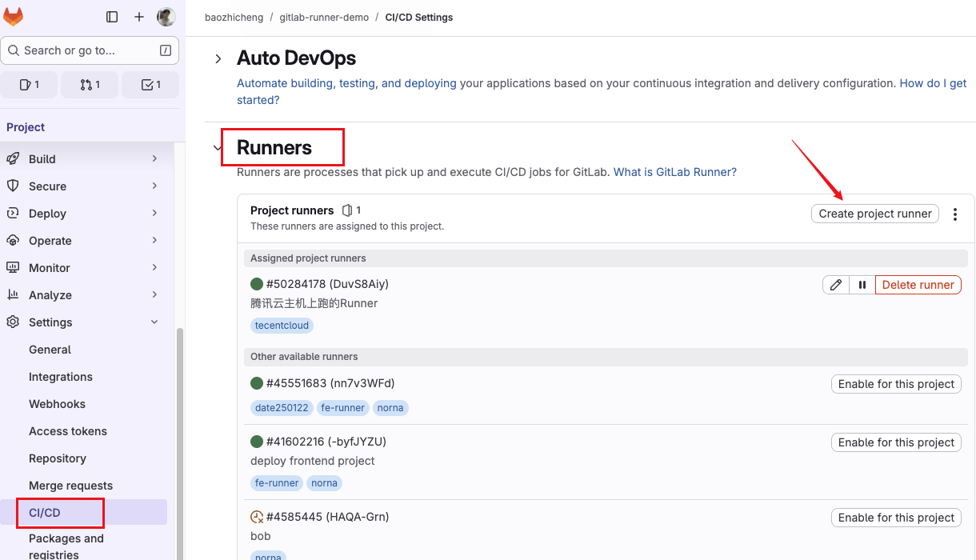This screenshot has width=976, height=560.
Task: Open the to-do list counter
Action: 150,85
